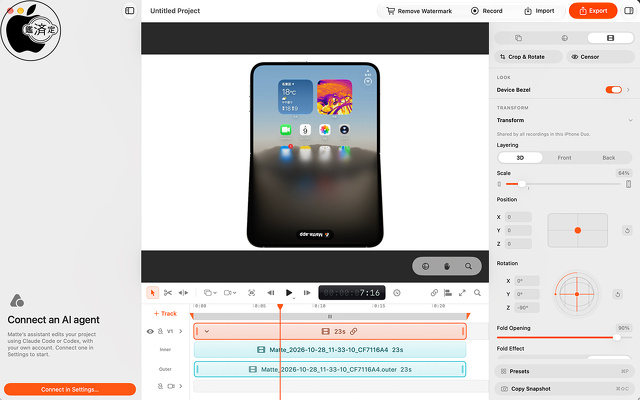Click the Fold Opening slider handle

pyautogui.click(x=617, y=338)
